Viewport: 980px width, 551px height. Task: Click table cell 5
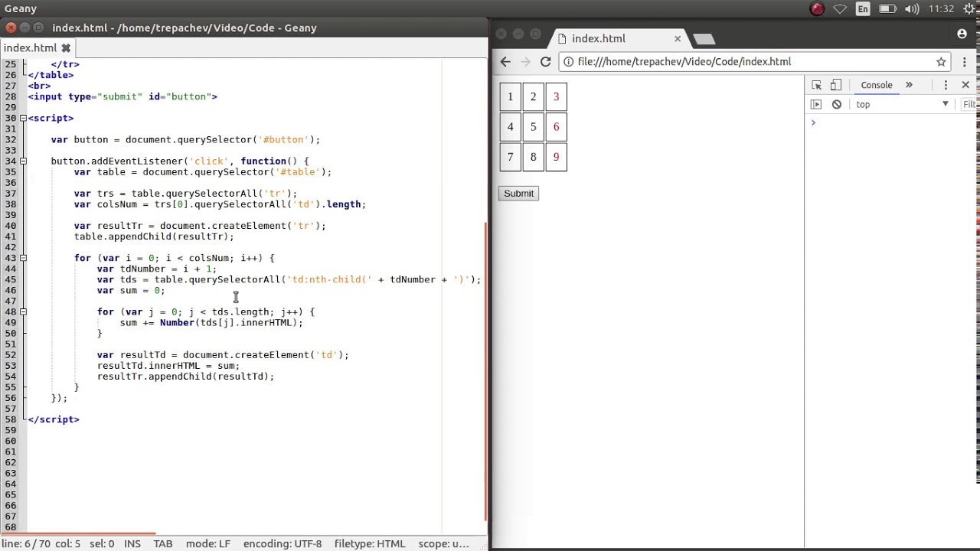pyautogui.click(x=533, y=127)
